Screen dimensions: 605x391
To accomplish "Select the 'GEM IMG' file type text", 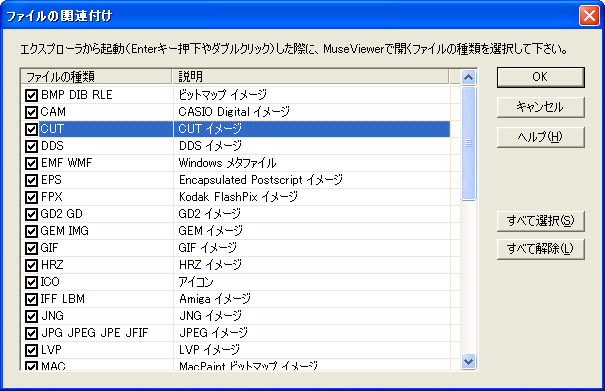I will point(64,231).
